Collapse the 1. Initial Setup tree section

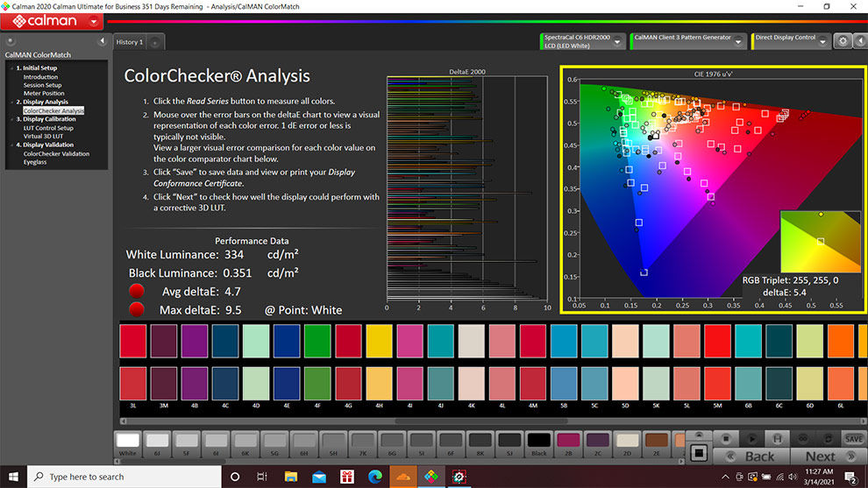(12, 68)
